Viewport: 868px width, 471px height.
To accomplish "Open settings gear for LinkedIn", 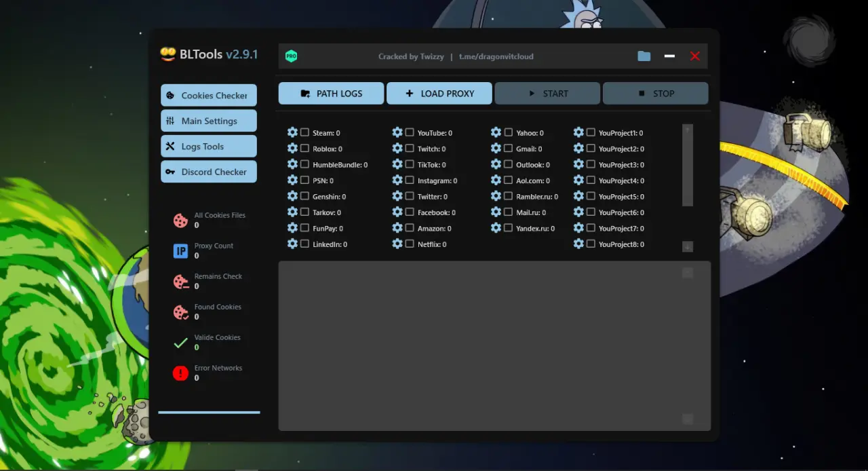I will tap(292, 244).
